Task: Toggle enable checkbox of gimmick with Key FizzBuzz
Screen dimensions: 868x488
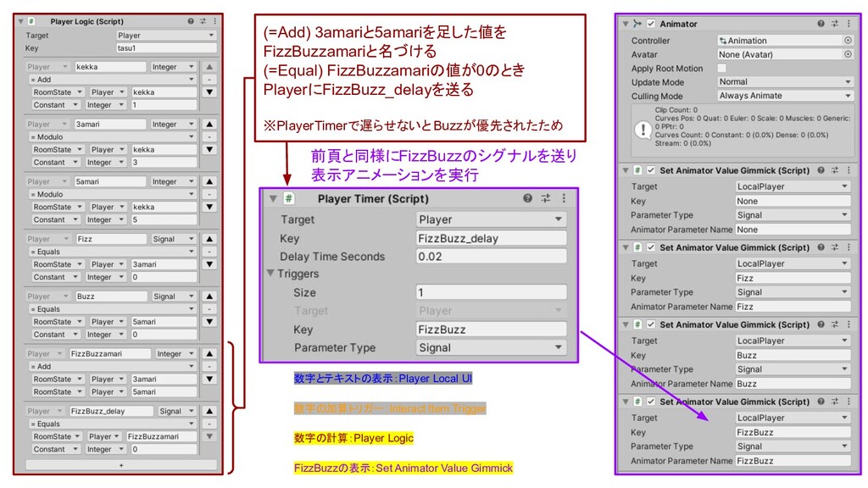Action: point(651,402)
